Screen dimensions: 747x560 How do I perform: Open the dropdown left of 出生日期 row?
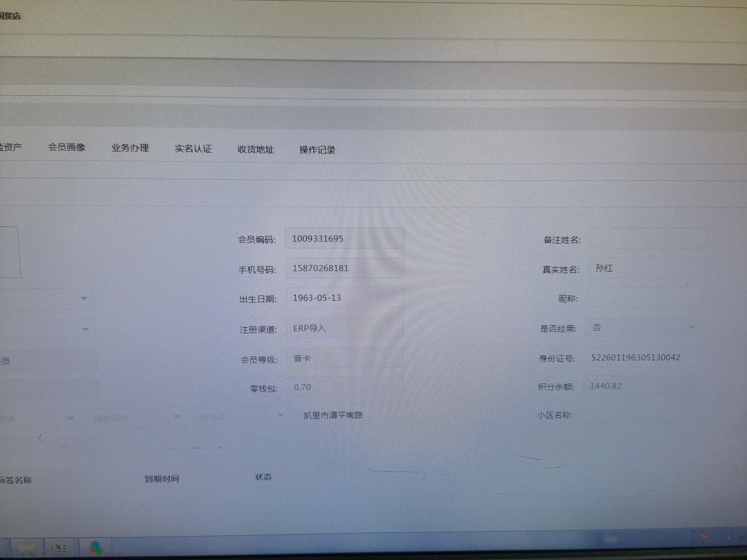point(84,299)
